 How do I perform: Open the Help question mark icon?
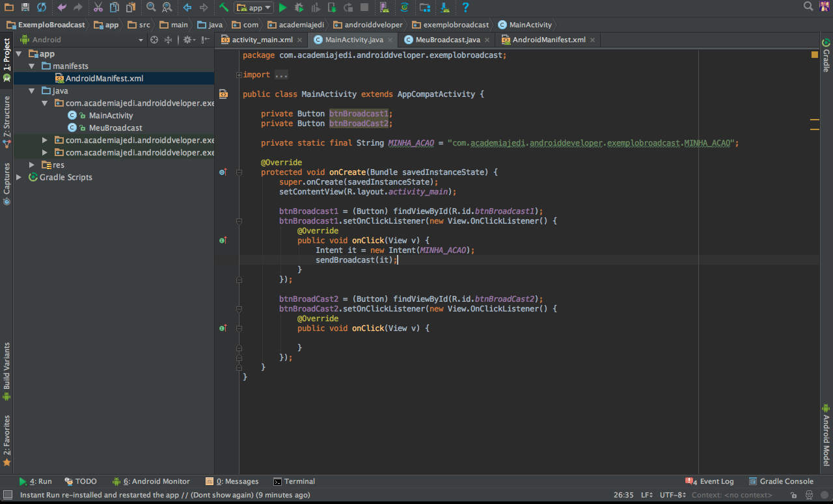click(x=465, y=8)
